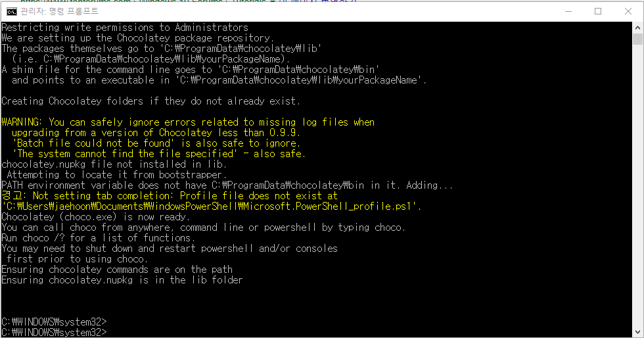Click the 'PATH environment variable' output line
This screenshot has height=338, width=644.
(227, 185)
